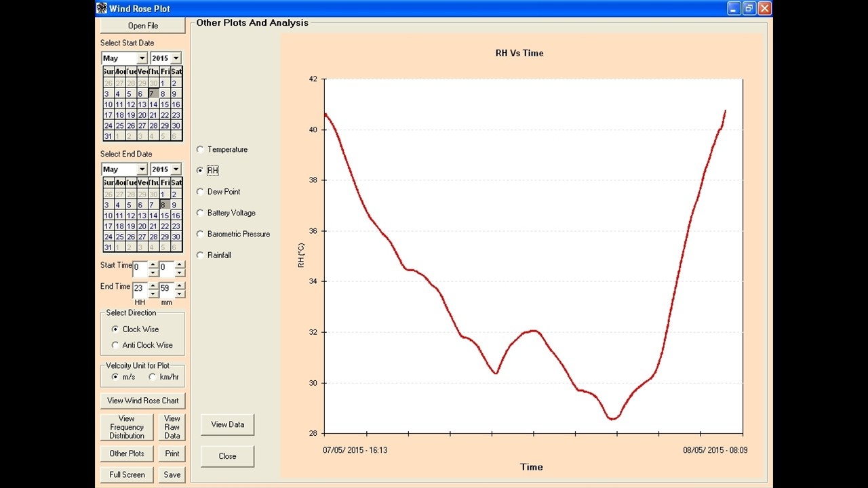Open View Frequency Distribution
868x488 pixels.
[127, 428]
